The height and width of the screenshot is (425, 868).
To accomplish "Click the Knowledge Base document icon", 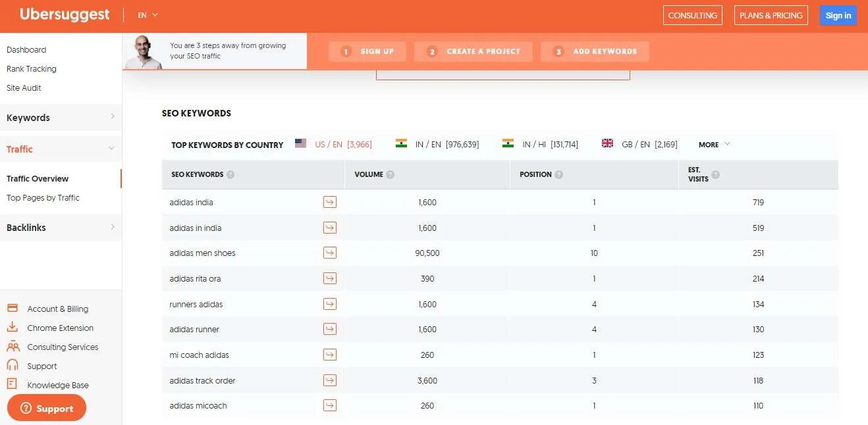I will click(12, 385).
